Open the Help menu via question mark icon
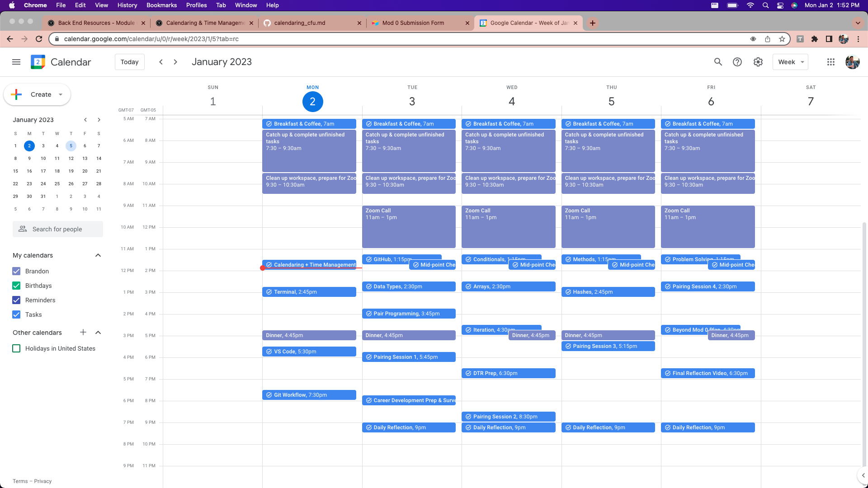The height and width of the screenshot is (488, 868). [x=737, y=62]
